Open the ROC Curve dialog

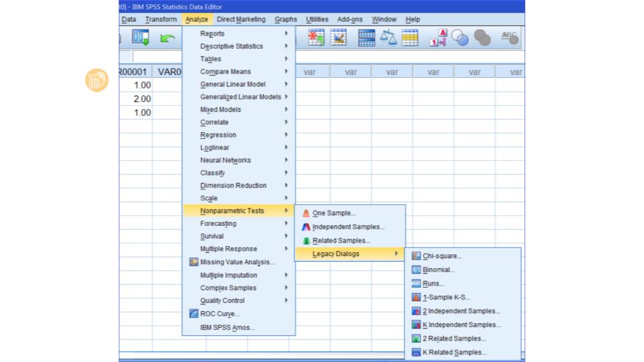click(239, 314)
